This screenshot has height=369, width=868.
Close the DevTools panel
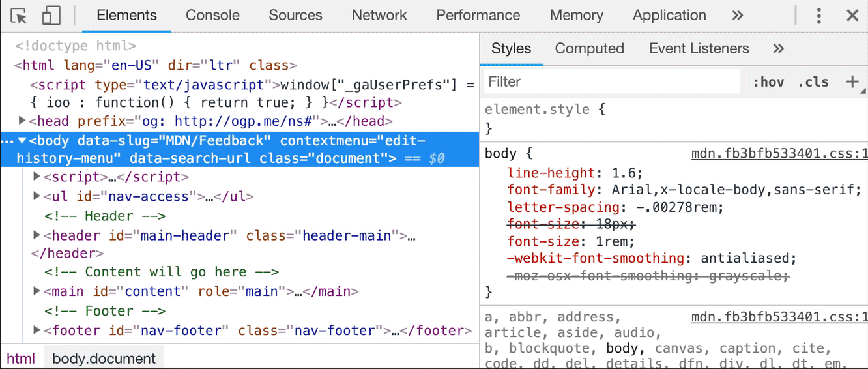[852, 16]
